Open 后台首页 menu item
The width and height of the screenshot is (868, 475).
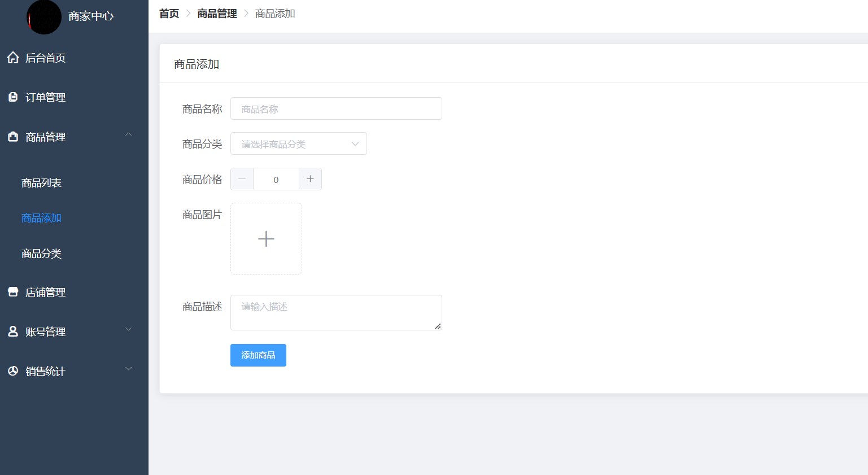tap(74, 58)
